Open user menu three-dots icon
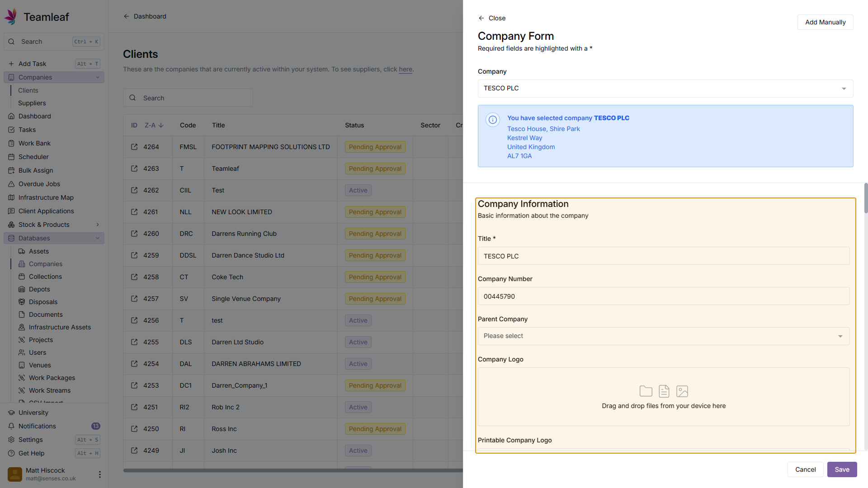 click(x=100, y=474)
